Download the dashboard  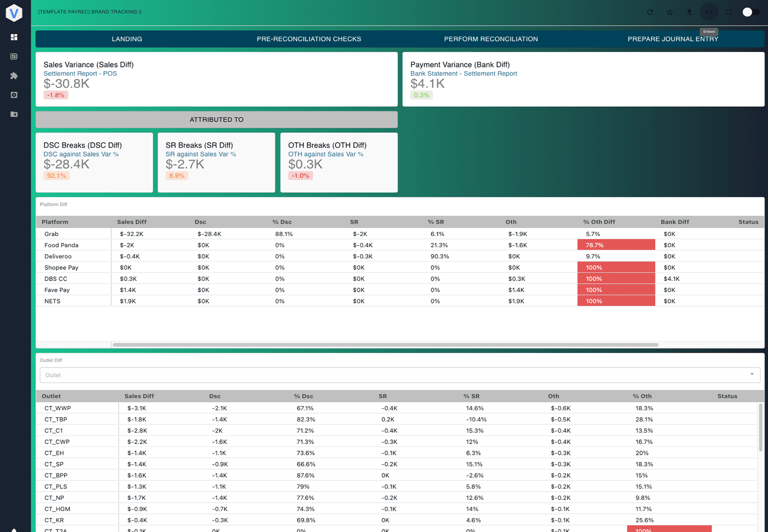tap(689, 12)
